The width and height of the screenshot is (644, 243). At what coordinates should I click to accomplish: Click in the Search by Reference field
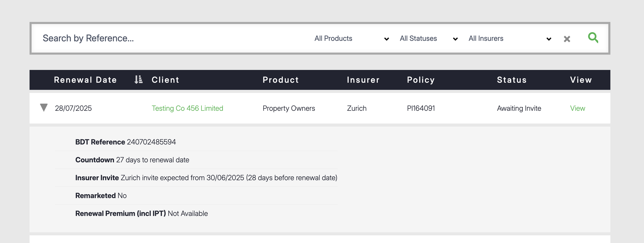point(153,38)
